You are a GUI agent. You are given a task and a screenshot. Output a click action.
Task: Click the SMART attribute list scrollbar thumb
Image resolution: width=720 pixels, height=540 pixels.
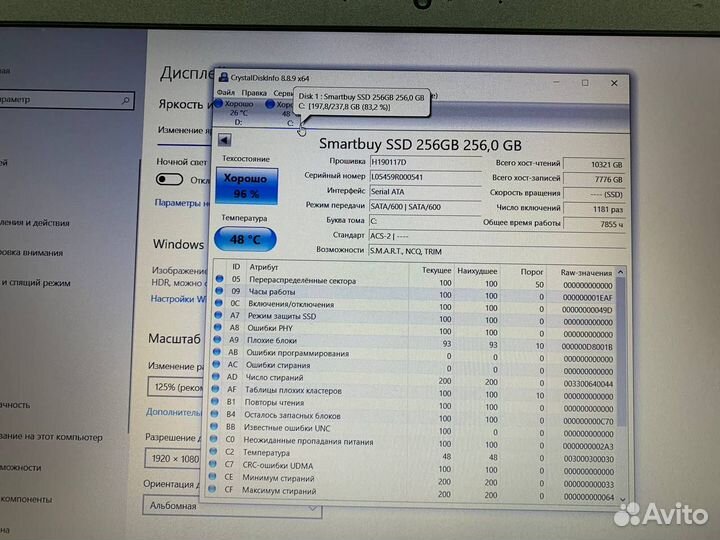(621, 352)
